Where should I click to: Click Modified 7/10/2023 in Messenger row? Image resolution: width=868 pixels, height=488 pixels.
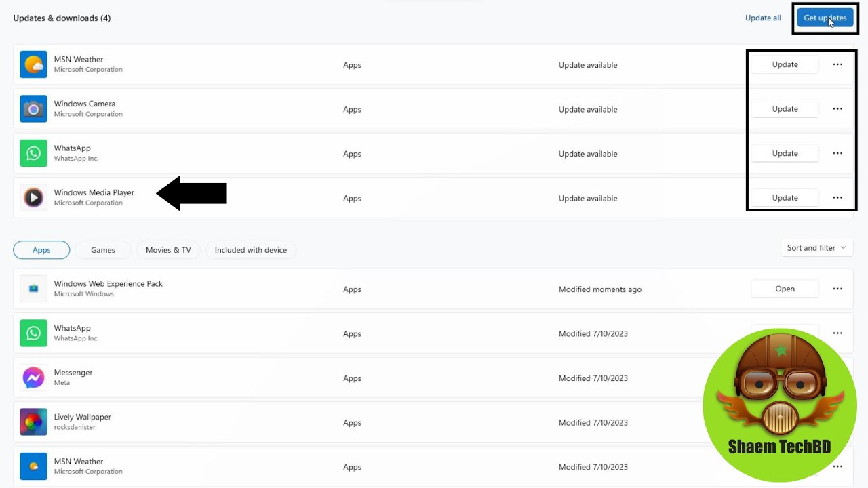point(593,378)
